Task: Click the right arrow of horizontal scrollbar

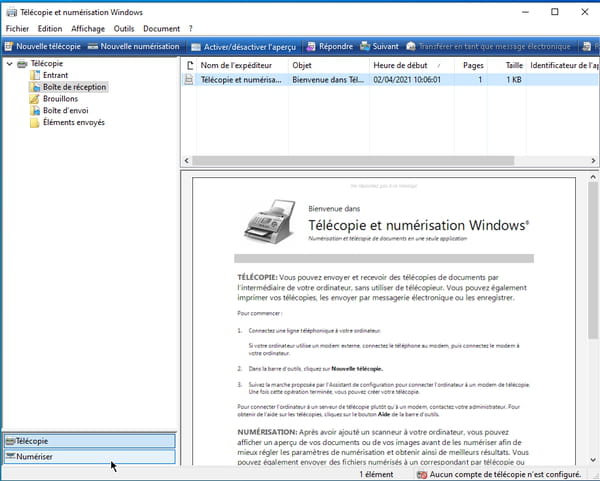Action: pos(593,161)
